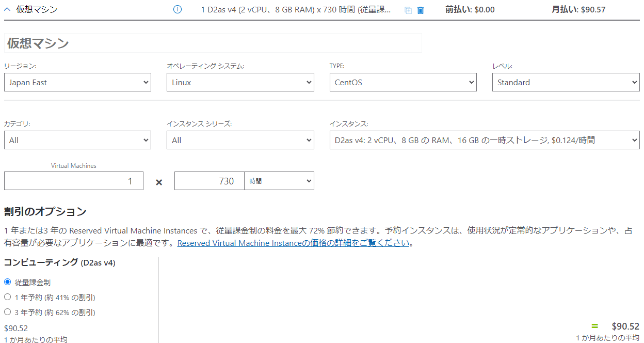Enable the 3 年予約 discount option
Screen dimensions: 644x343
(6, 312)
